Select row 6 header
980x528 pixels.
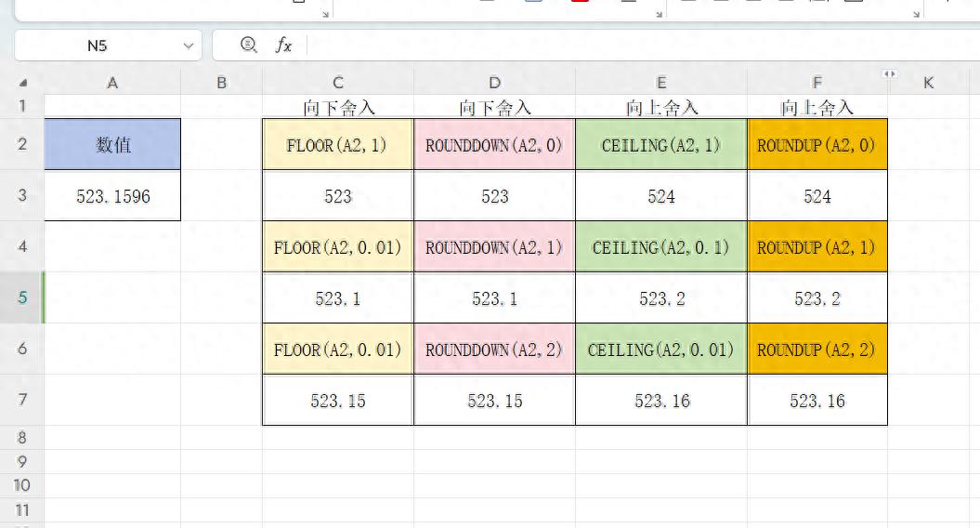22,349
